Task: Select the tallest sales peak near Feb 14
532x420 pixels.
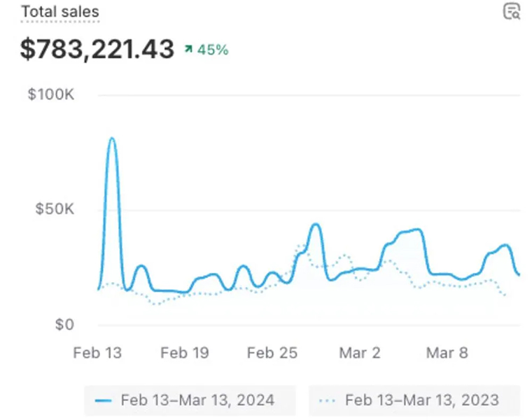Action: [x=112, y=139]
